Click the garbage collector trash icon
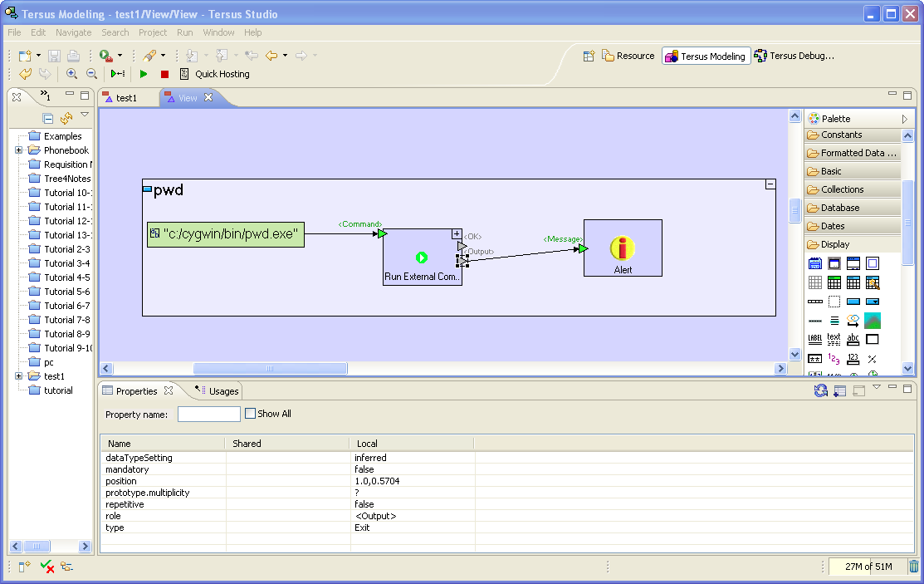The height and width of the screenshot is (584, 924). click(x=913, y=567)
